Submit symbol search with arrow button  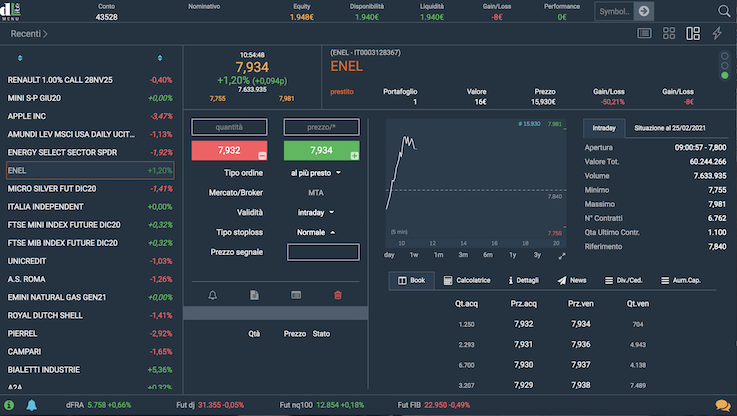coord(643,11)
